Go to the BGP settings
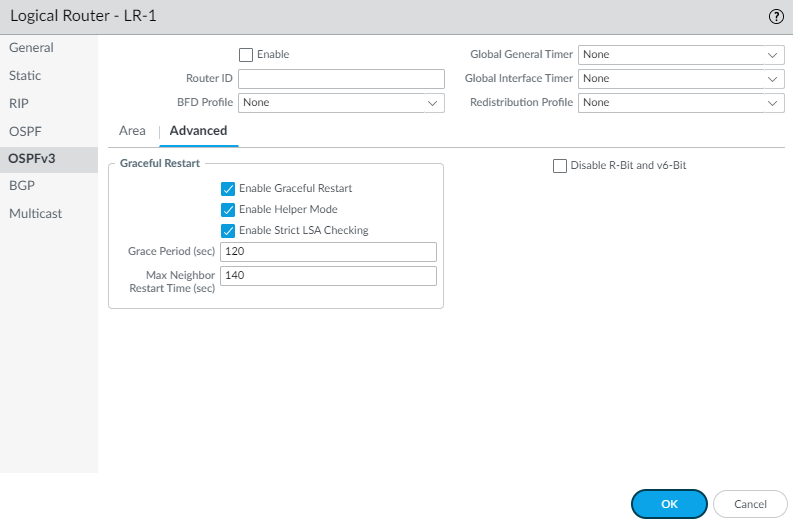This screenshot has height=531, width=793. pos(23,185)
